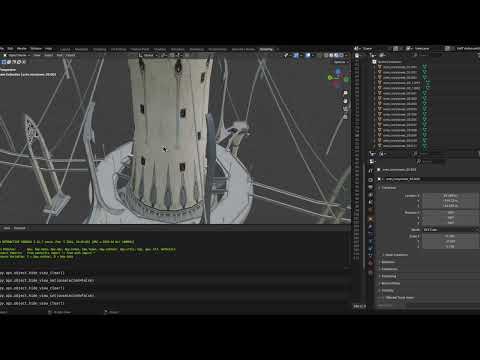Switch to the Shading workspace tab
The height and width of the screenshot is (360, 480).
point(160,49)
